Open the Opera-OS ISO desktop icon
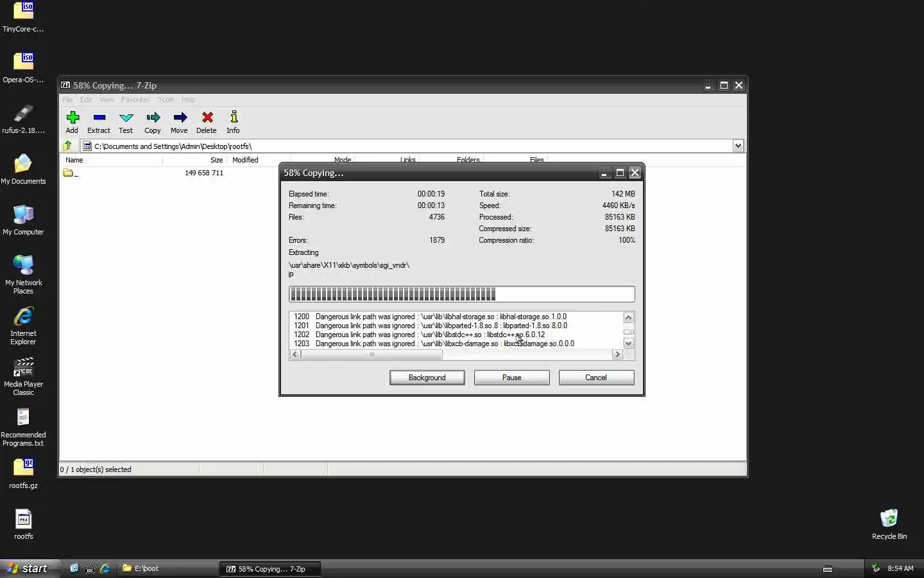Screen dimensions: 924x578 pyautogui.click(x=23, y=68)
